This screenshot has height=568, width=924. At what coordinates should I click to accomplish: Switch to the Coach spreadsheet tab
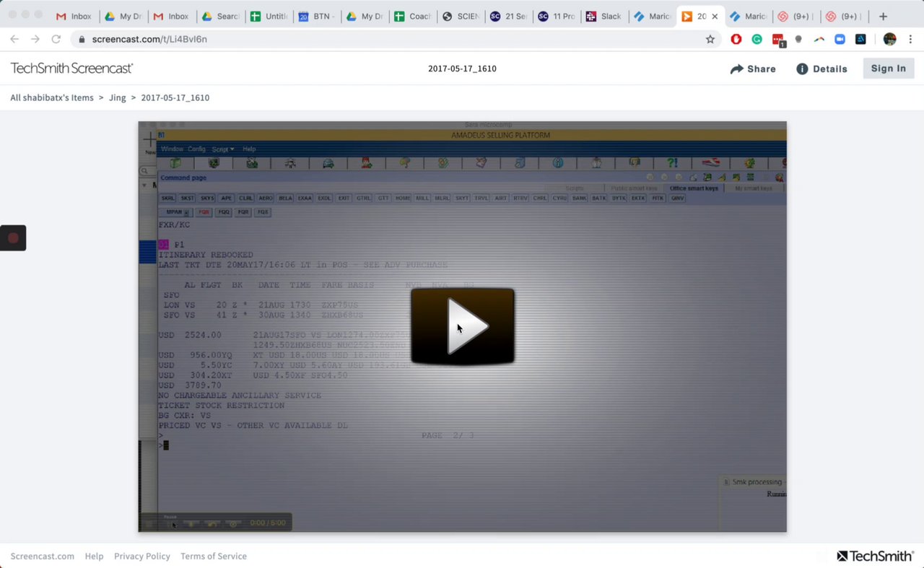tap(412, 16)
